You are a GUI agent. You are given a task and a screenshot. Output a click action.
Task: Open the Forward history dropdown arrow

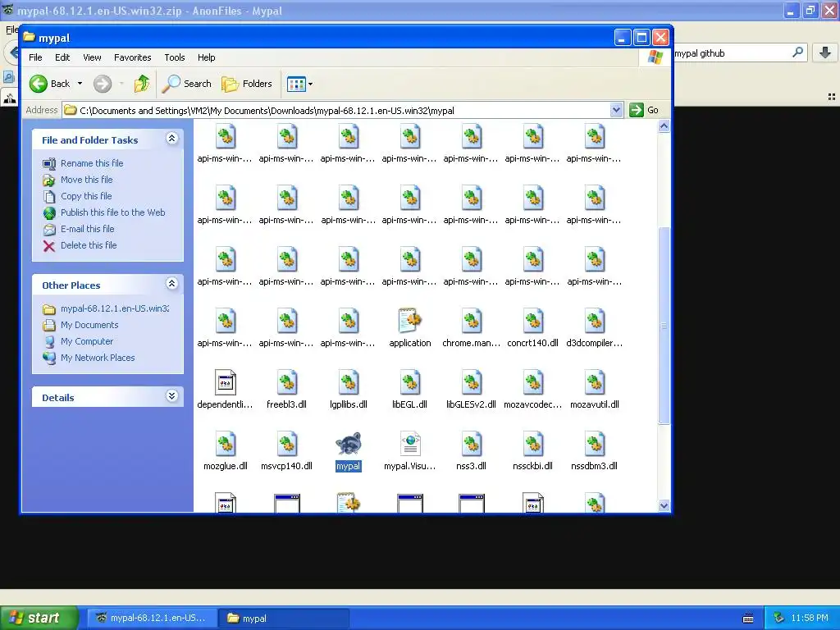coord(121,84)
